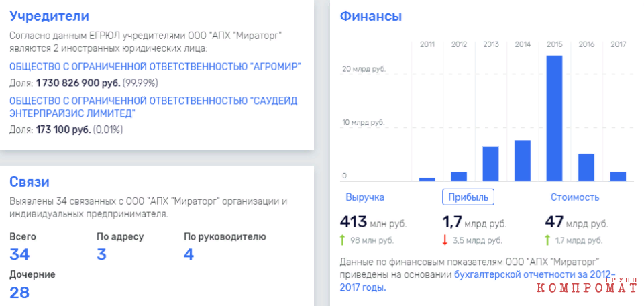Select the Прибыль finance tab
This screenshot has width=644, height=306.
468,197
